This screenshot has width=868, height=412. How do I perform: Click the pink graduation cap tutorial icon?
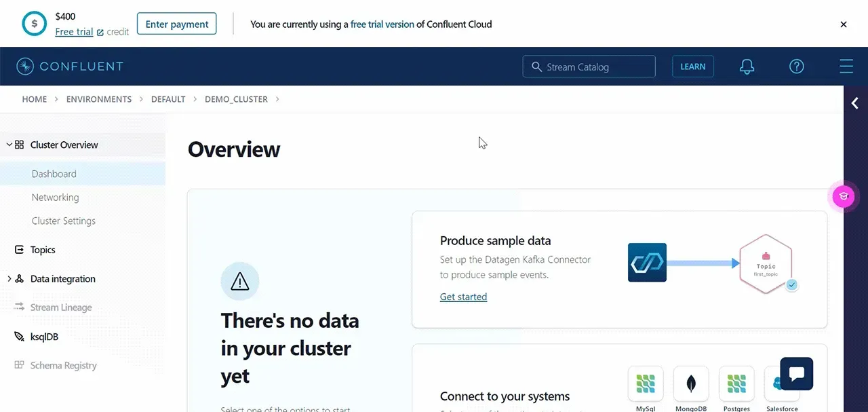844,197
